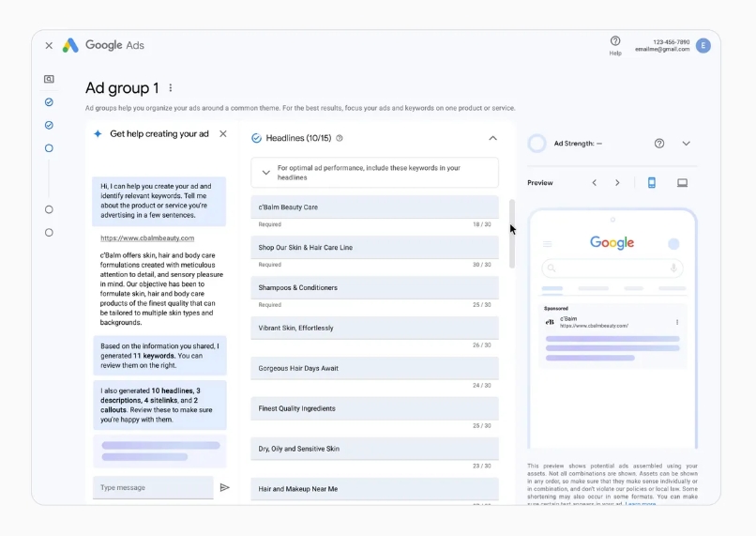This screenshot has width=756, height=536.
Task: Expand the optimal ad performance keywords tip
Action: (265, 173)
